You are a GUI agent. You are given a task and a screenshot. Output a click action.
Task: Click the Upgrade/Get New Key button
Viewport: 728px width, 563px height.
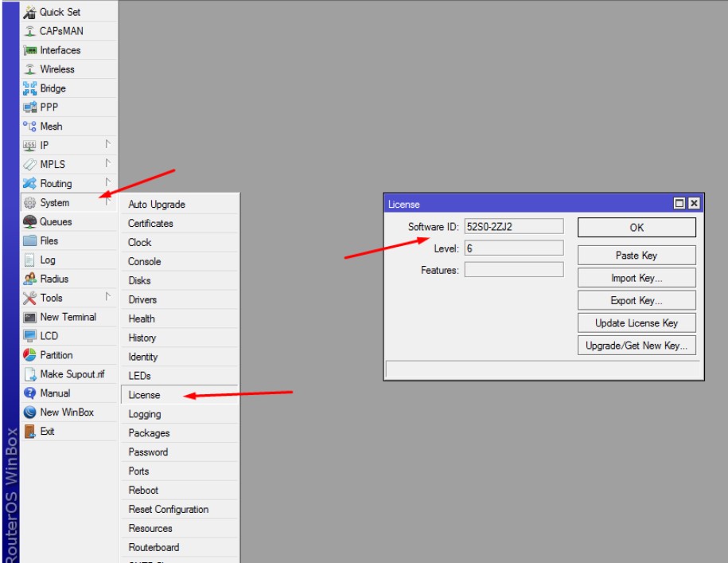pos(637,346)
